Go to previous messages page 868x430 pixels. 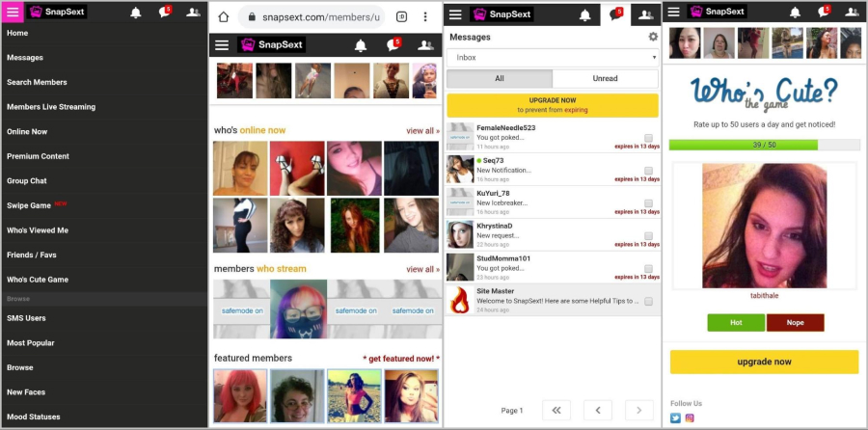598,410
